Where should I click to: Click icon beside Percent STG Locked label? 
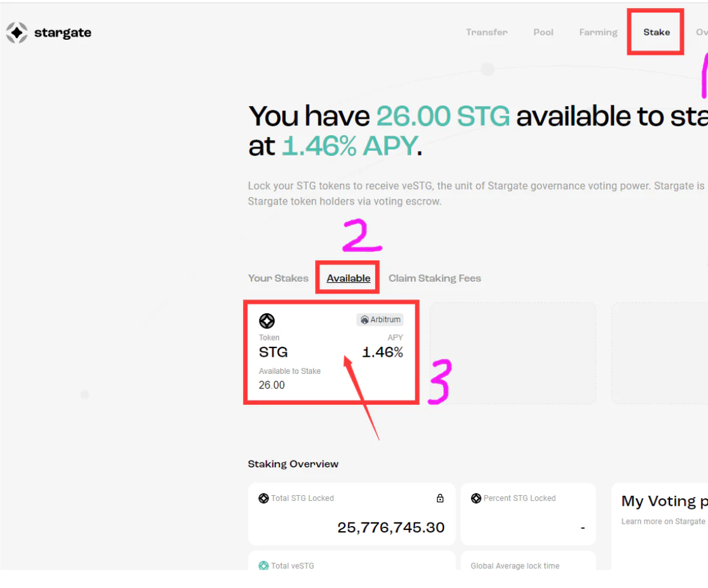click(476, 498)
